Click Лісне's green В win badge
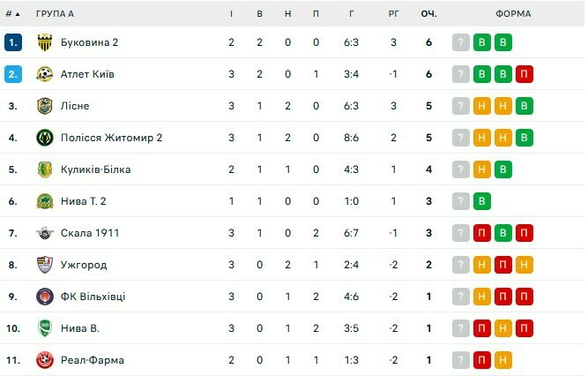The height and width of the screenshot is (376, 588). coord(524,106)
